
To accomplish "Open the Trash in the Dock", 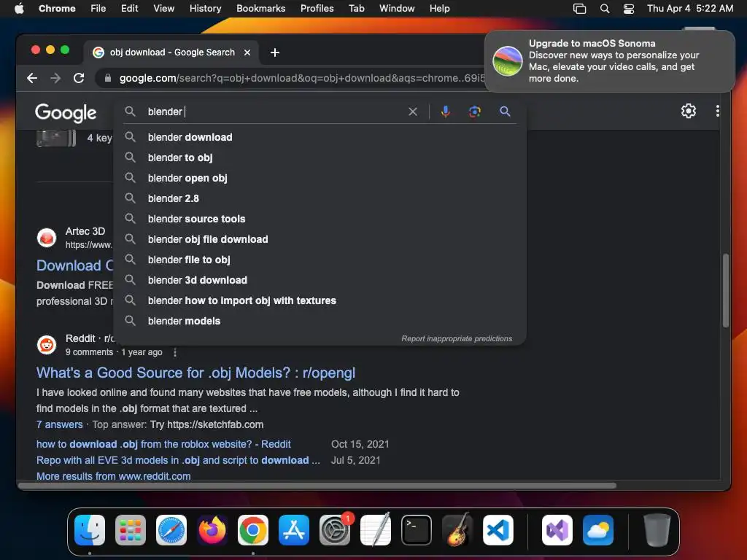I will coord(657,530).
